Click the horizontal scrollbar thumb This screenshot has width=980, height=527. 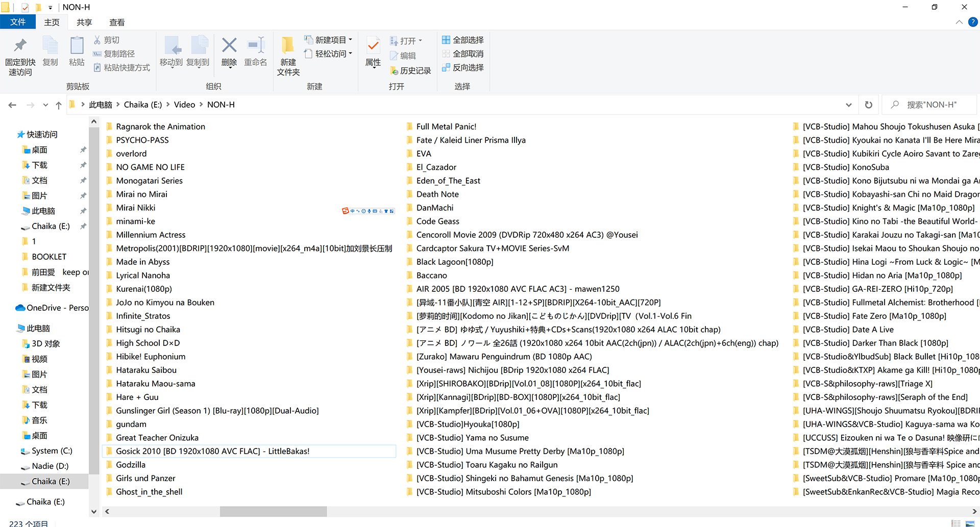[273, 511]
